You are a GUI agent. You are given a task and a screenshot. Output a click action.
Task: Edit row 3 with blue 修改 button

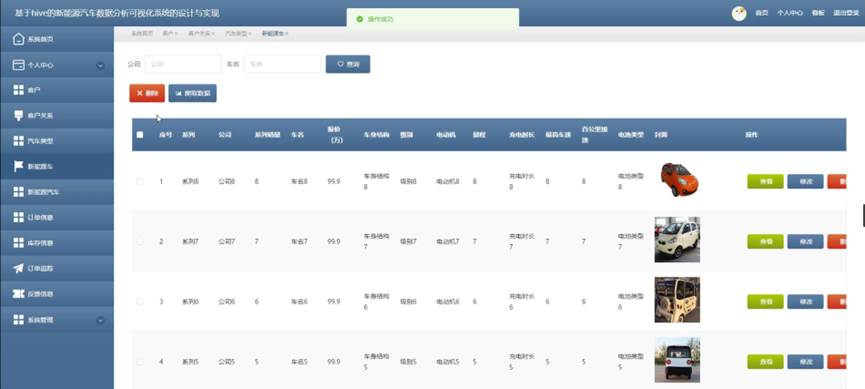805,301
